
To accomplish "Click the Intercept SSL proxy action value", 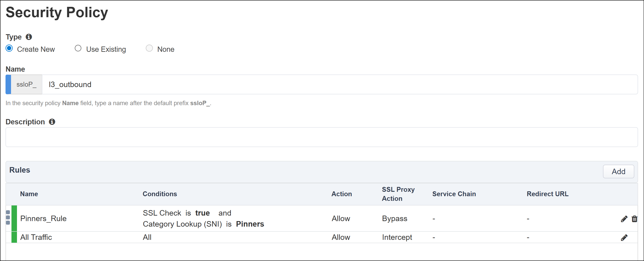I will pos(397,237).
